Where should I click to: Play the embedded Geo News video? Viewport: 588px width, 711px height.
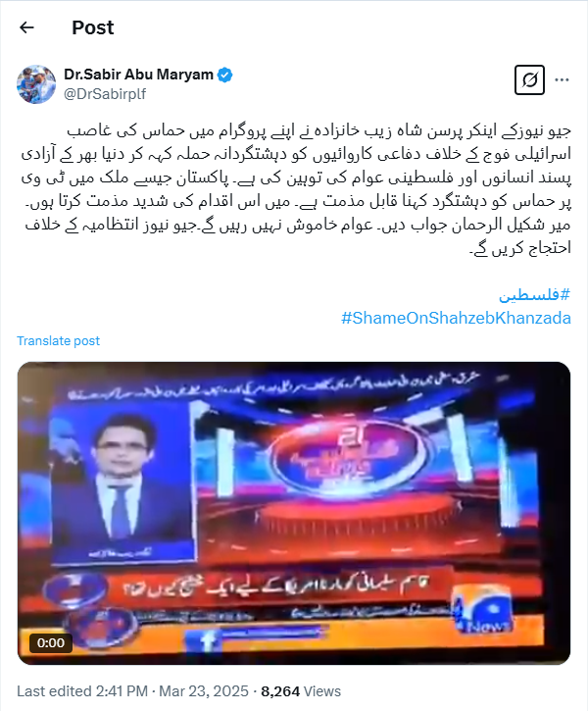coord(294,513)
